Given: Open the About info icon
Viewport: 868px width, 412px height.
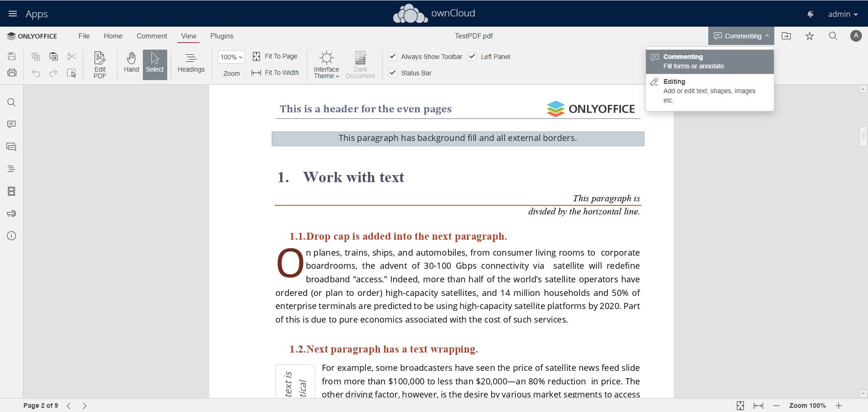Looking at the screenshot, I should pyautogui.click(x=12, y=236).
